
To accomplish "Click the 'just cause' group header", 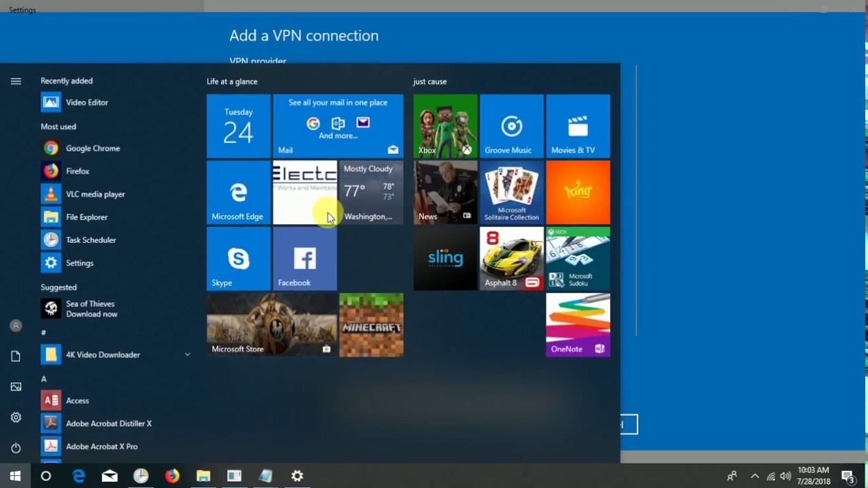I will 430,81.
